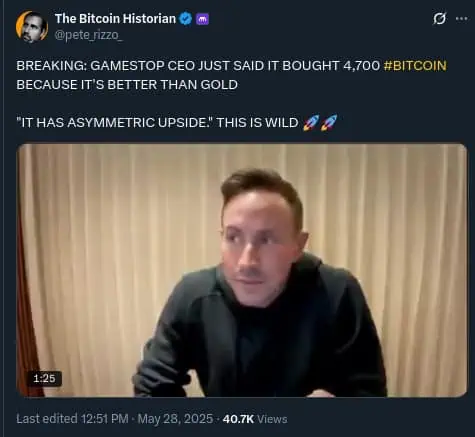The image size is (475, 437).
Task: Click the May 28, 2025 date
Action: pyautogui.click(x=175, y=419)
